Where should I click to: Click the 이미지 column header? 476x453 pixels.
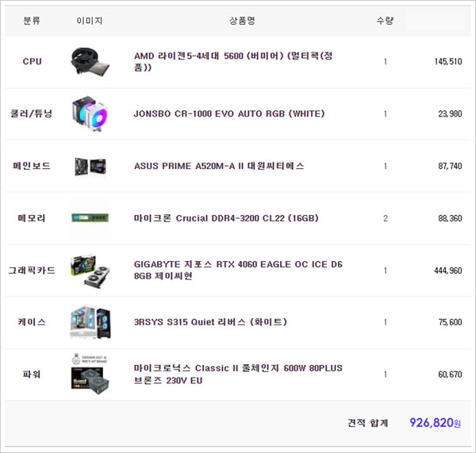click(90, 21)
